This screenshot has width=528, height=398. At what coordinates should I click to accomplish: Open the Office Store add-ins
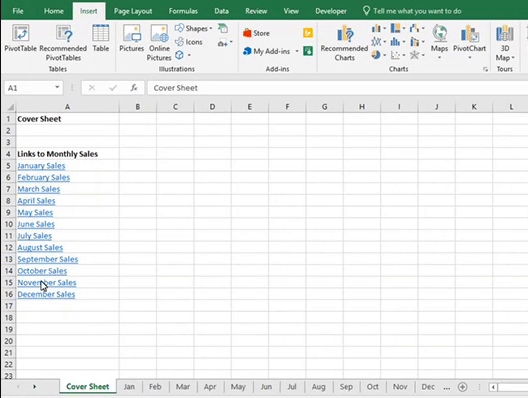(x=256, y=33)
